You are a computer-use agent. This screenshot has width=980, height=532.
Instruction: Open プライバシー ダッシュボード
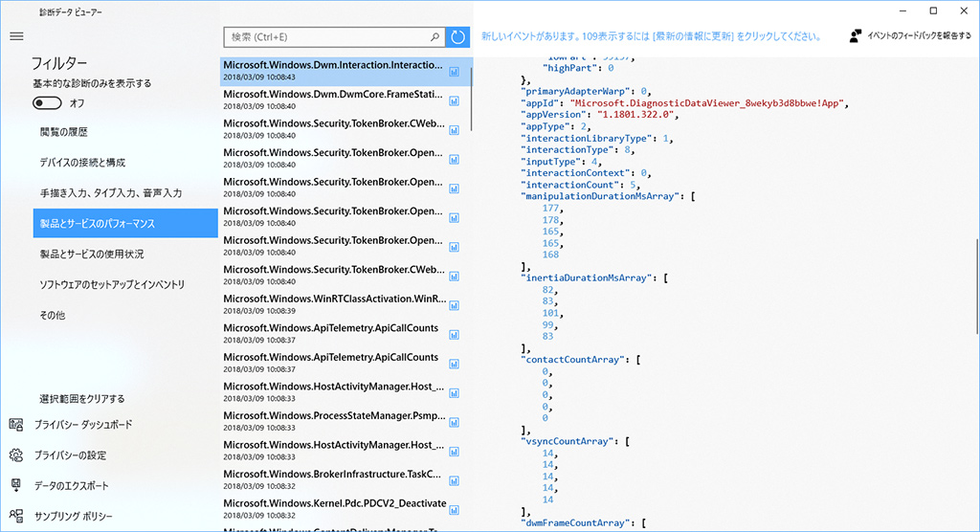click(x=83, y=425)
